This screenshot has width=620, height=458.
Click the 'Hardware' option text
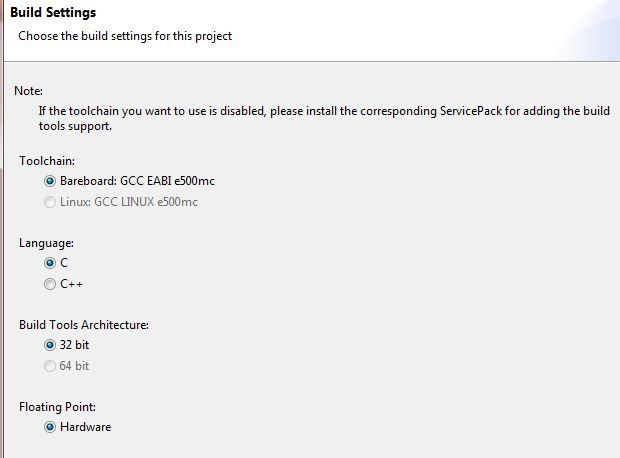[85, 427]
